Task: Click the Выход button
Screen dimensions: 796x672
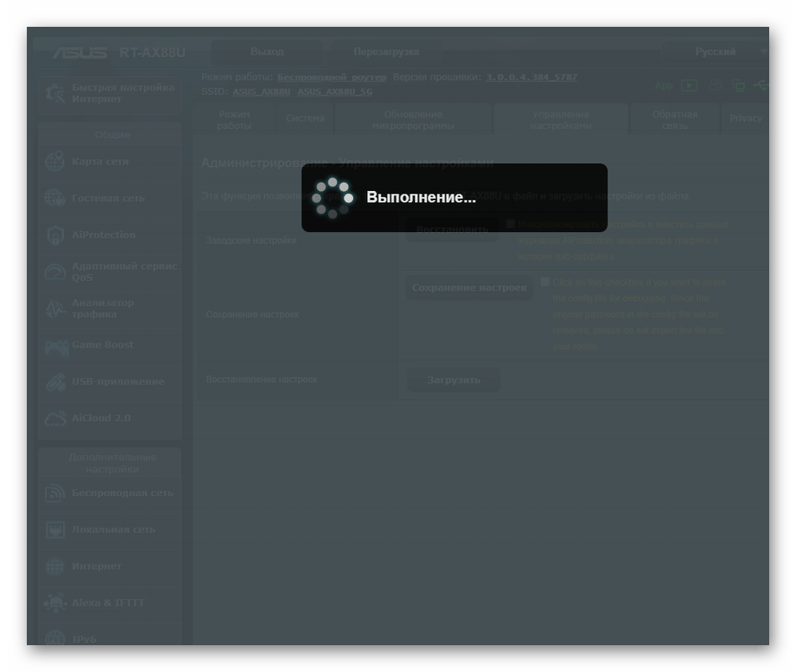Action: click(x=267, y=52)
